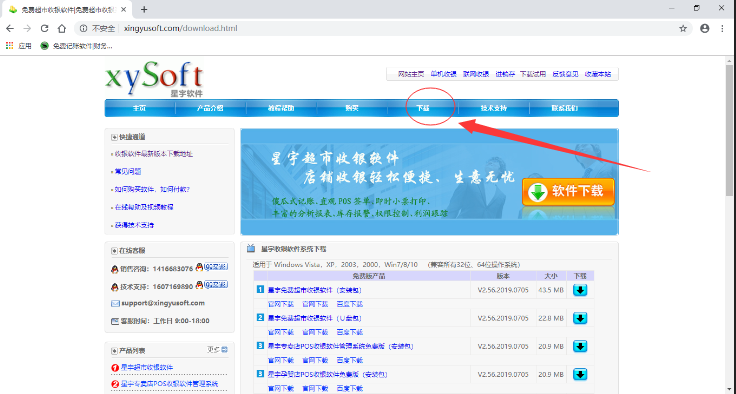Open 反馈意见 top link

(x=565, y=74)
